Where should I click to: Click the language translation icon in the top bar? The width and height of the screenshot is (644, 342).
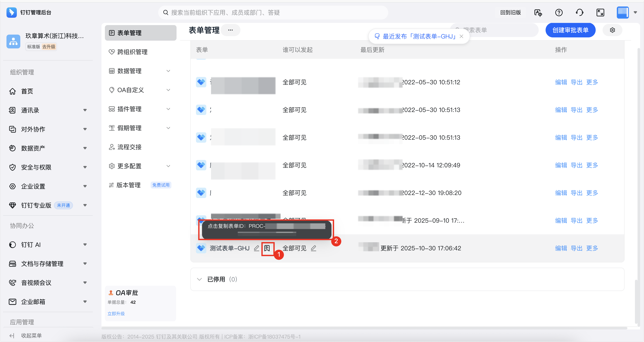(538, 13)
